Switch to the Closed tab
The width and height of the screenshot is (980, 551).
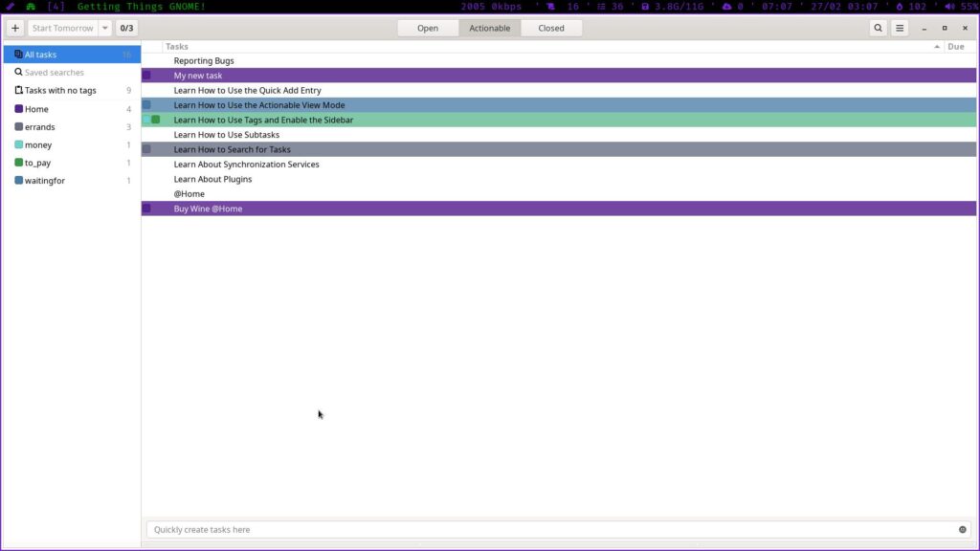[x=550, y=28]
